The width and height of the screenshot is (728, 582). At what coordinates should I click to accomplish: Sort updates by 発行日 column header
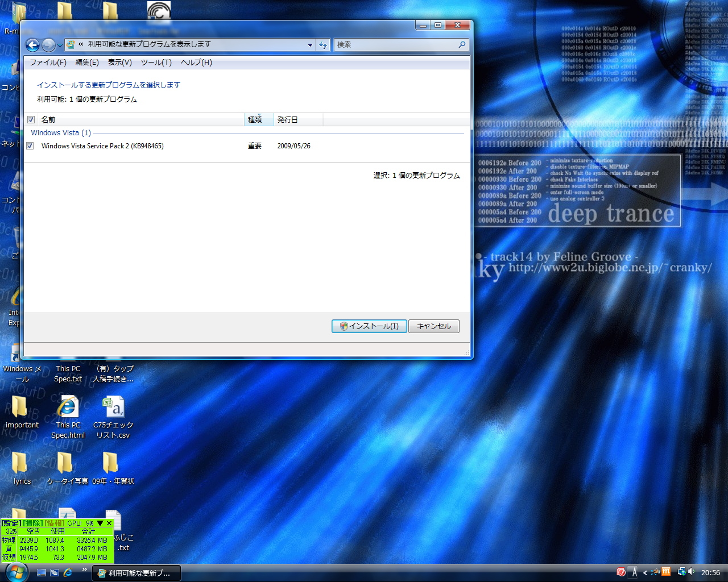[299, 119]
